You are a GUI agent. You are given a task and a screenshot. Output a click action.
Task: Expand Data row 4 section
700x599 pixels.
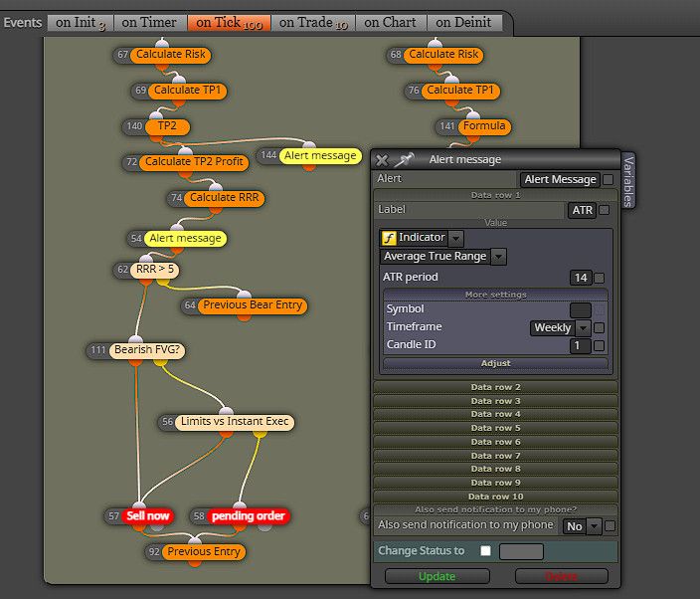click(x=495, y=414)
